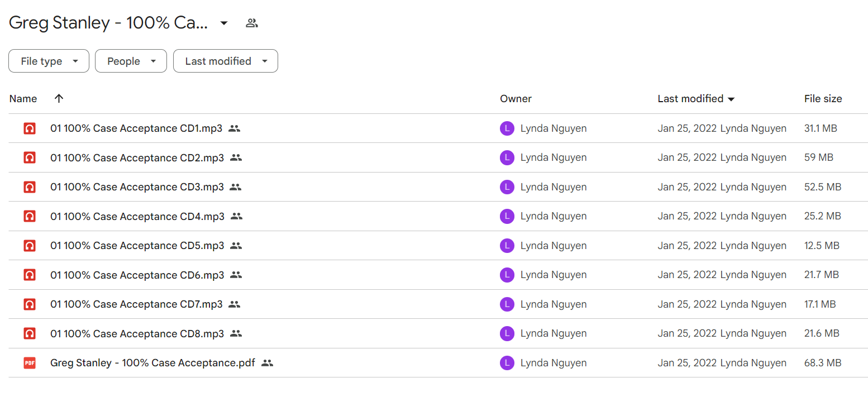
Task: Click the 52.5 MB file size
Action: 823,187
